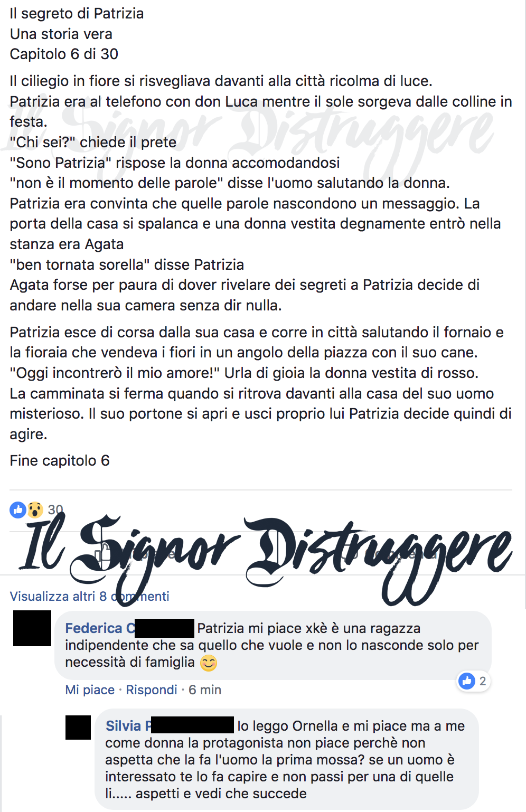
Task: Select Federica's comment text bubble
Action: coord(273,645)
